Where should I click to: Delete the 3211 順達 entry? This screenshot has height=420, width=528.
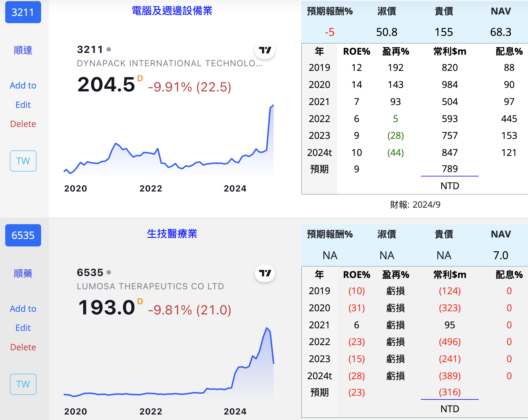[23, 124]
